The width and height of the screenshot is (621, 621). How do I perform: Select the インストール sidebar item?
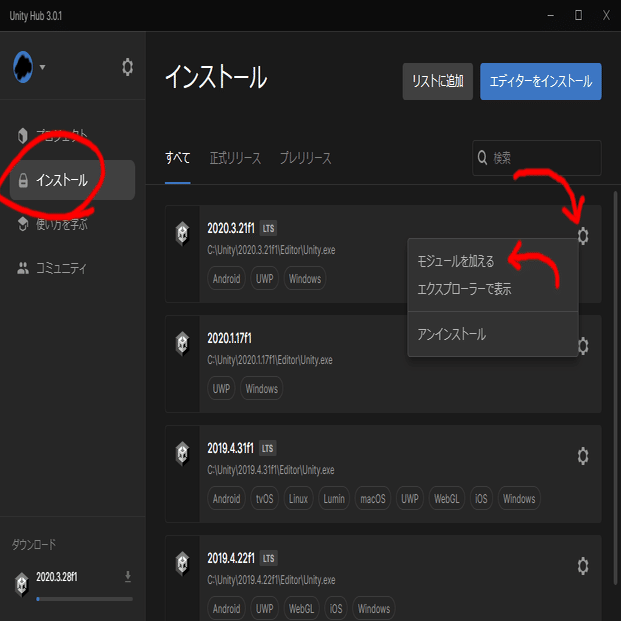point(72,180)
